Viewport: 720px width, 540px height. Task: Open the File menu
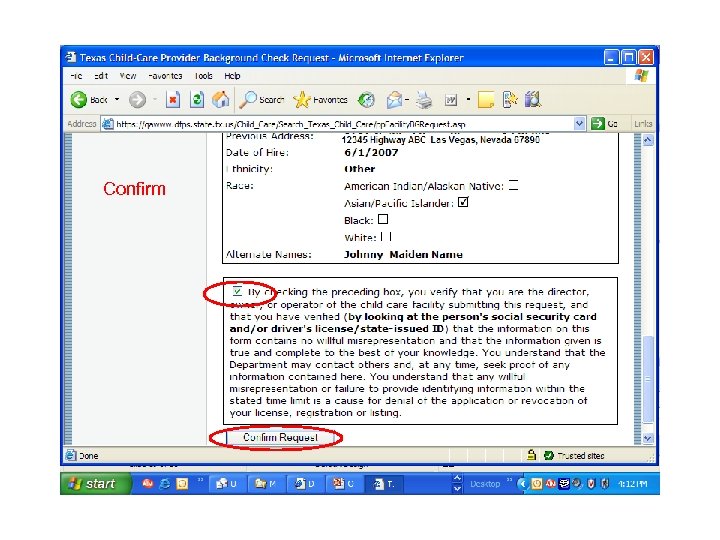(77, 76)
